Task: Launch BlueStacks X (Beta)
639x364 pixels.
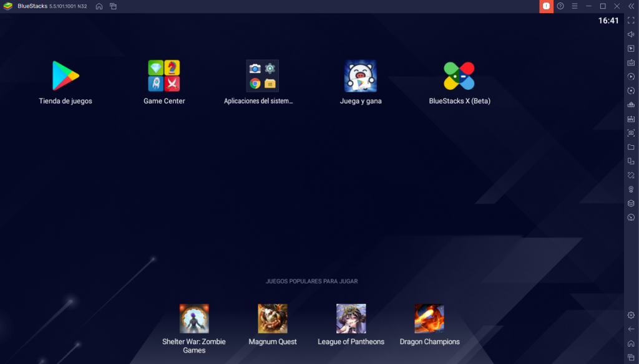Action: coord(459,76)
